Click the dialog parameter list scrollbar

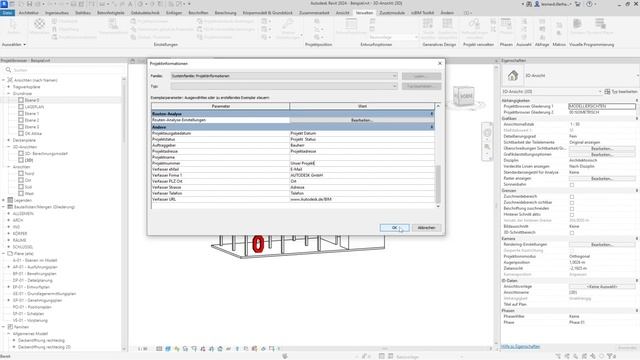click(x=438, y=184)
